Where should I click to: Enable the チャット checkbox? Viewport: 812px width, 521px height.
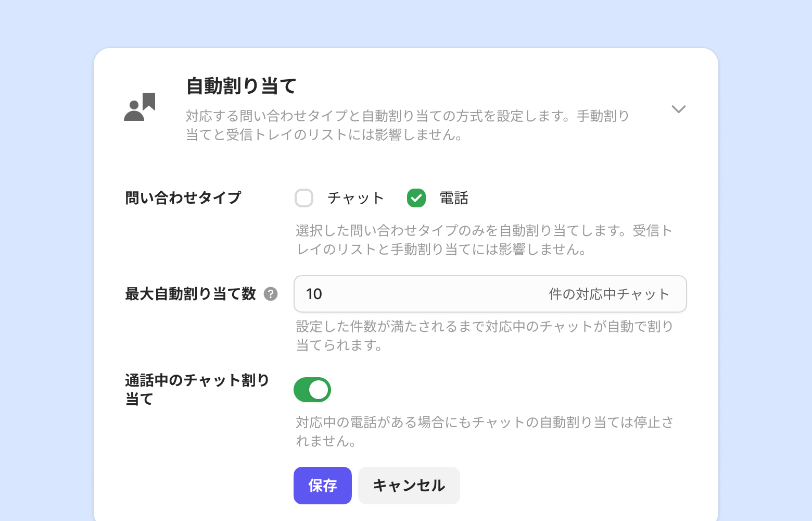pos(304,198)
